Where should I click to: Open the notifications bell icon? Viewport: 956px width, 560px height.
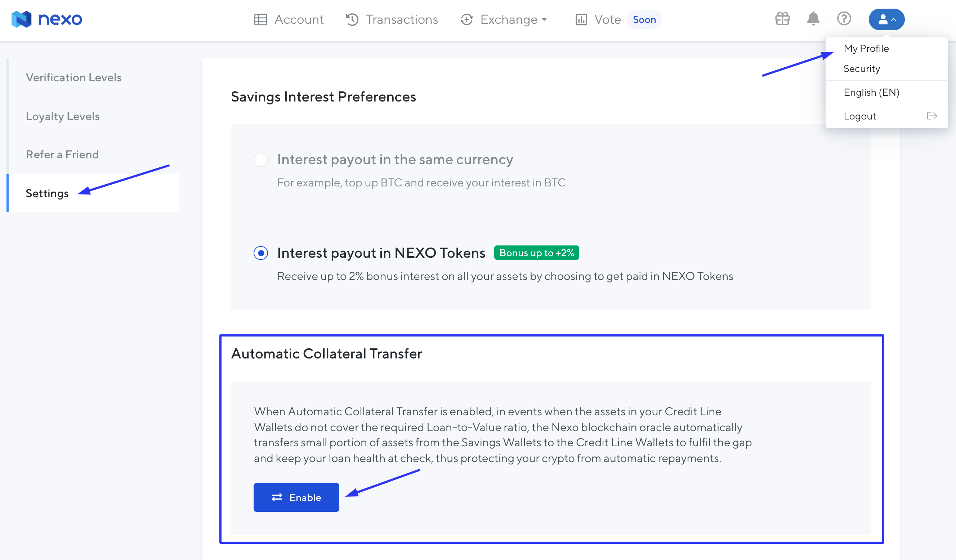click(x=813, y=19)
